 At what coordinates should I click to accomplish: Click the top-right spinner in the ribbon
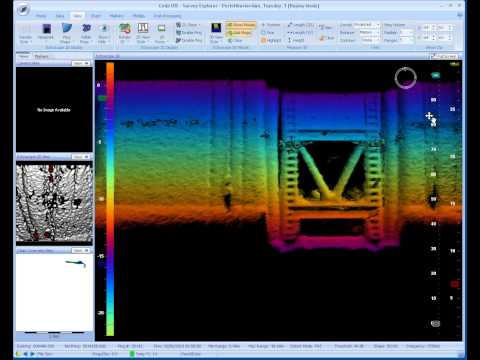[445, 28]
